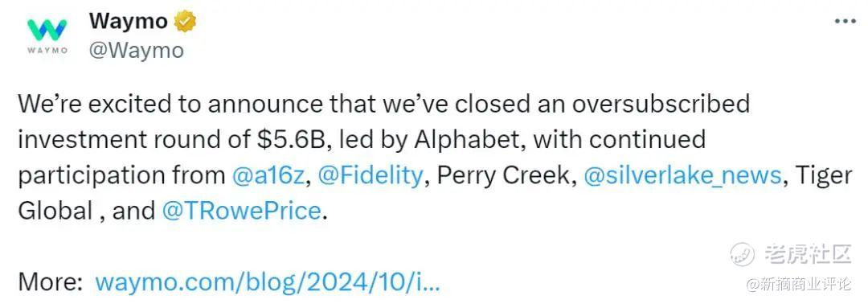
Task: Click the "More:" label before the link
Action: [x=51, y=281]
